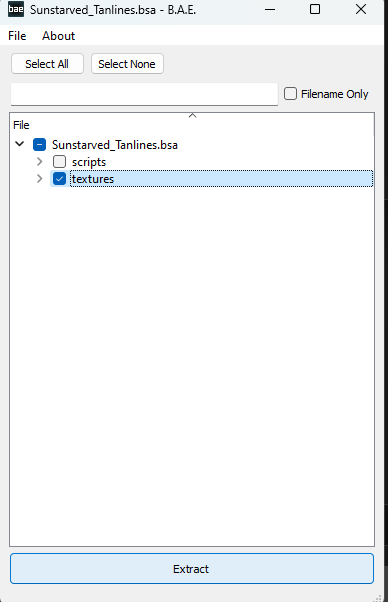Maximize the B.A.E. window
388x602 pixels.
coord(315,9)
